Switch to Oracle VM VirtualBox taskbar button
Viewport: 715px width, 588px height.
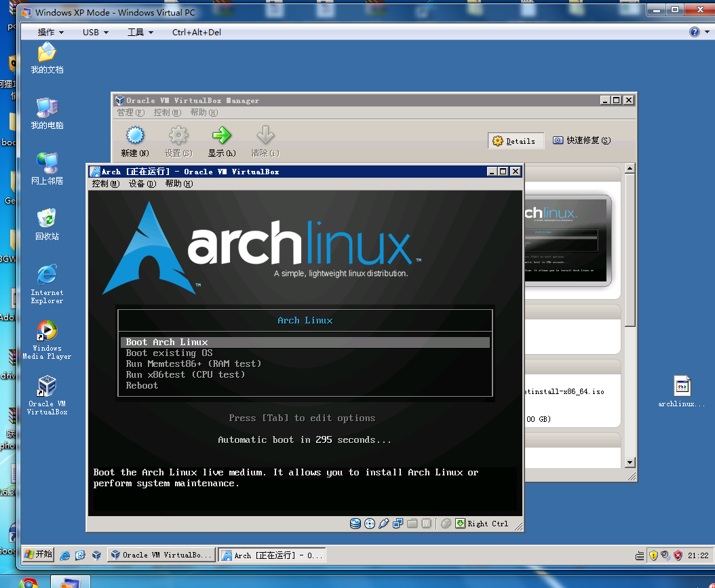click(161, 555)
